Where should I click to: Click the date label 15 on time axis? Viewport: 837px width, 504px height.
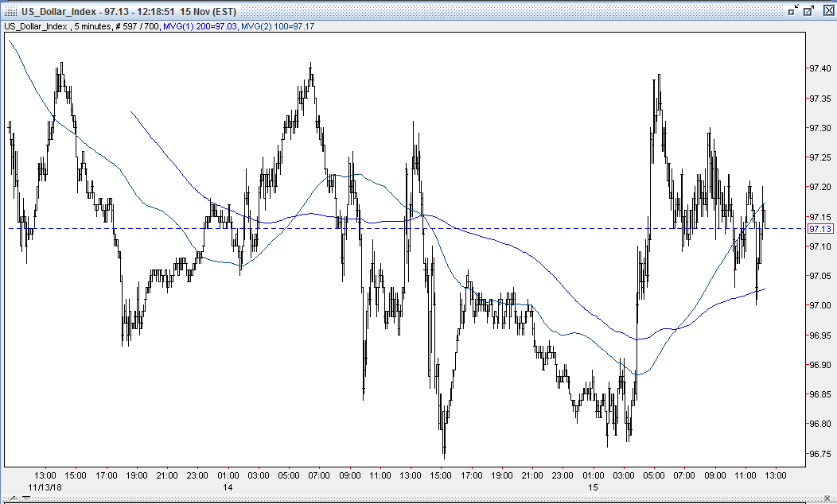coord(593,487)
